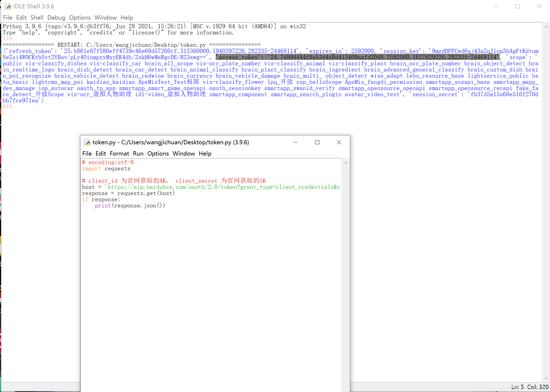
Task: Click editor scrollbar up arrow
Action: tap(346, 163)
